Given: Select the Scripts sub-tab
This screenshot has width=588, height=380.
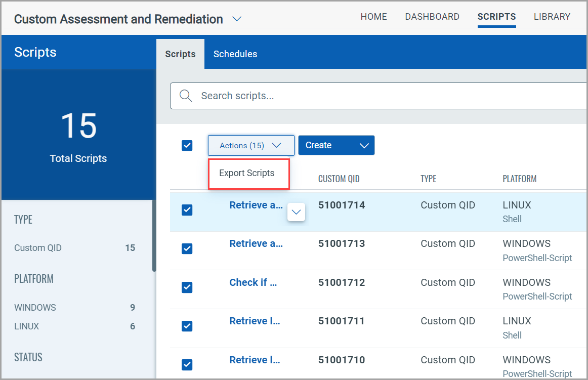Looking at the screenshot, I should point(180,54).
